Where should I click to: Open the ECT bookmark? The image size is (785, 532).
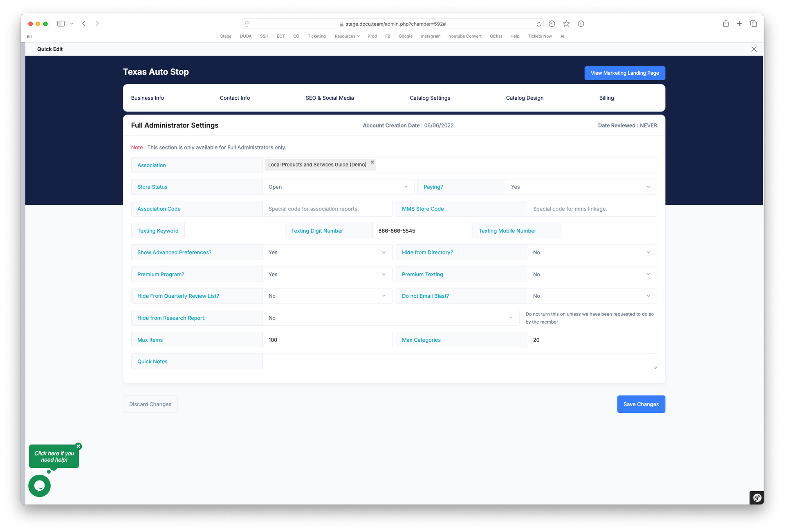[x=280, y=36]
